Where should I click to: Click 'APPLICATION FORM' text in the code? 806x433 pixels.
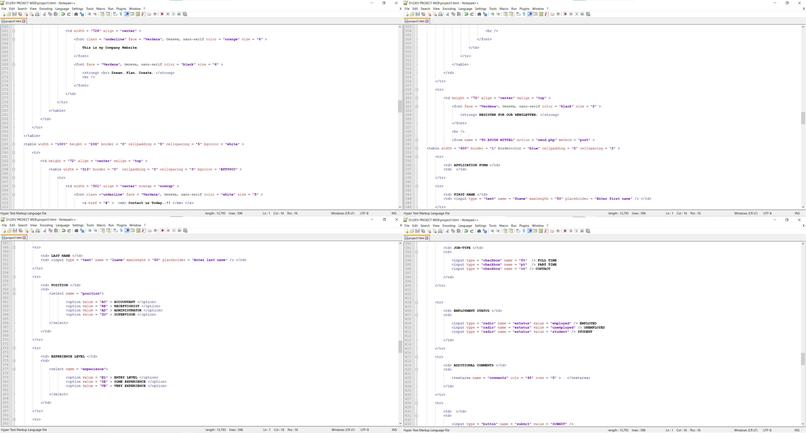pos(471,165)
